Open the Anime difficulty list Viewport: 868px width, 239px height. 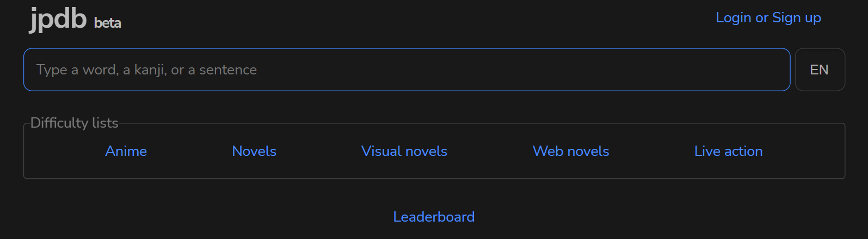[126, 151]
